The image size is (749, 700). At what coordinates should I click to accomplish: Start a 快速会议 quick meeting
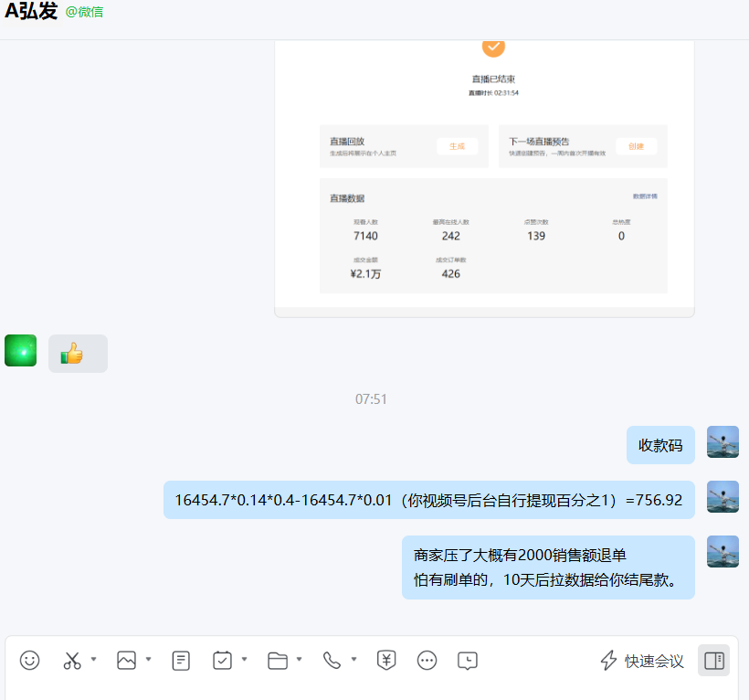click(642, 661)
